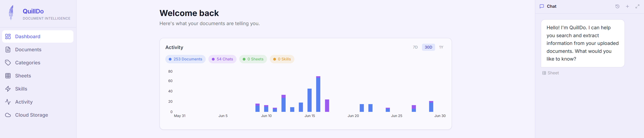644x138 pixels.
Task: Click the QuillDo feather logo
Action: 11,13
